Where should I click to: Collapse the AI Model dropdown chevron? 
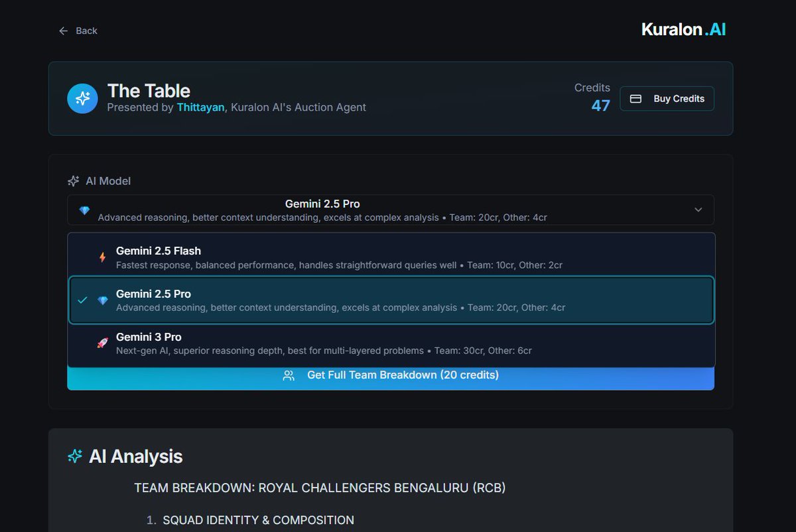pyautogui.click(x=698, y=210)
